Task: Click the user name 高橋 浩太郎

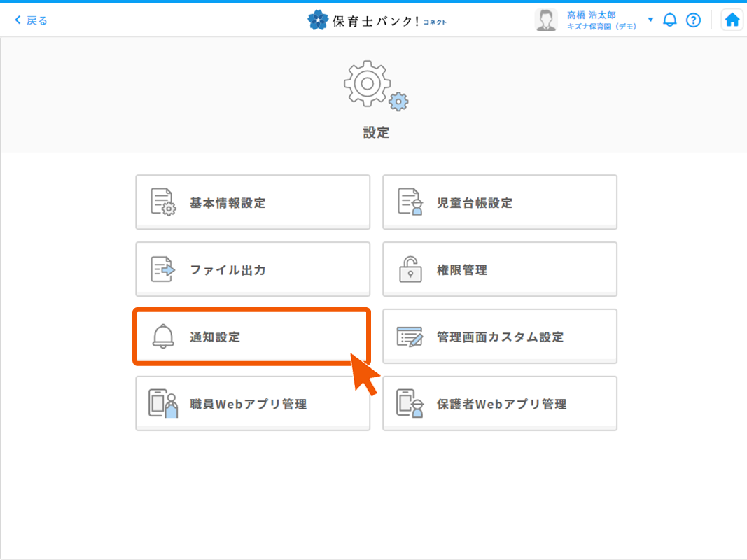Action: tap(592, 15)
